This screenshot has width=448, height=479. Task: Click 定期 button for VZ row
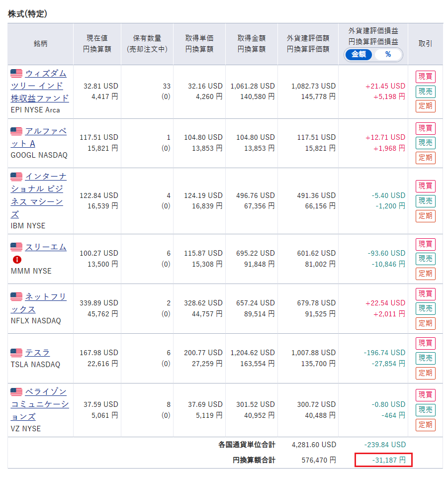coord(426,425)
